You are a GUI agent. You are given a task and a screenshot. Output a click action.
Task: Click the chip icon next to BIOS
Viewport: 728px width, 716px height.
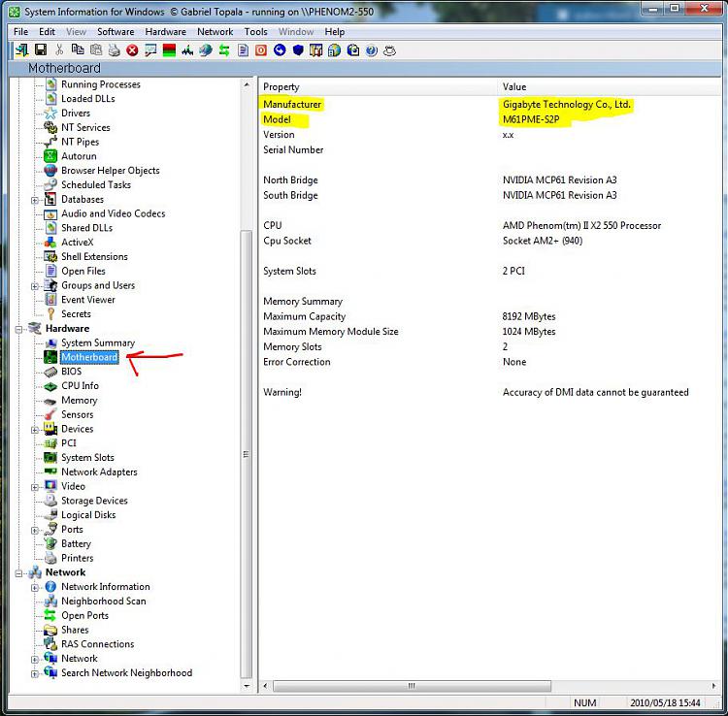(50, 372)
